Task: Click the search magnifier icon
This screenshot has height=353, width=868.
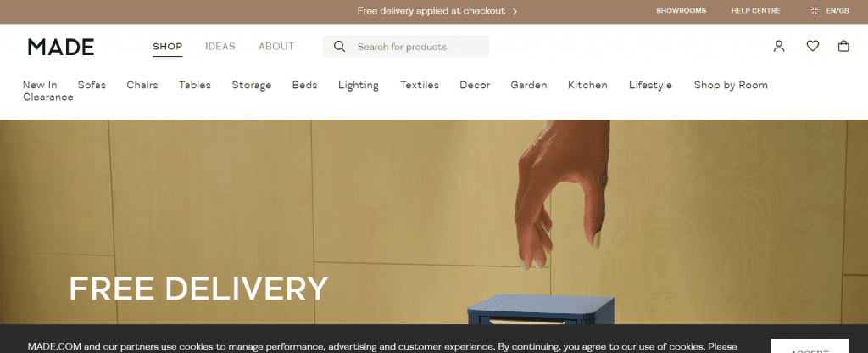Action: pyautogui.click(x=339, y=46)
